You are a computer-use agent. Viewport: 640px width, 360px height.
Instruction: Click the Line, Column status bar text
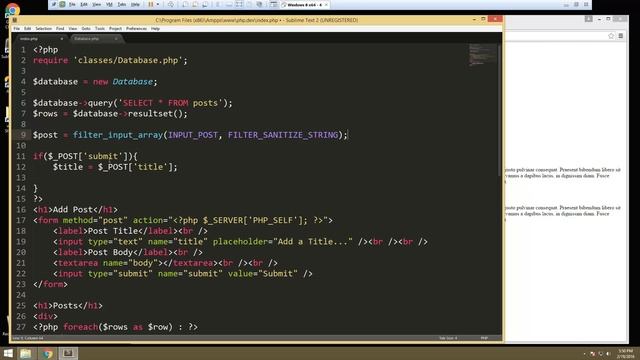[x=28, y=338]
